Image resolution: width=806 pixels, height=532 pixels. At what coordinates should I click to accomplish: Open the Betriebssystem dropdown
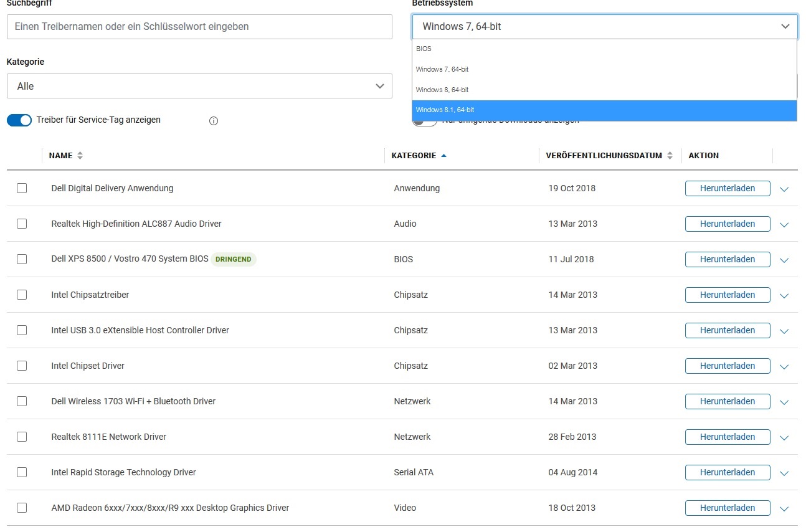(x=605, y=26)
